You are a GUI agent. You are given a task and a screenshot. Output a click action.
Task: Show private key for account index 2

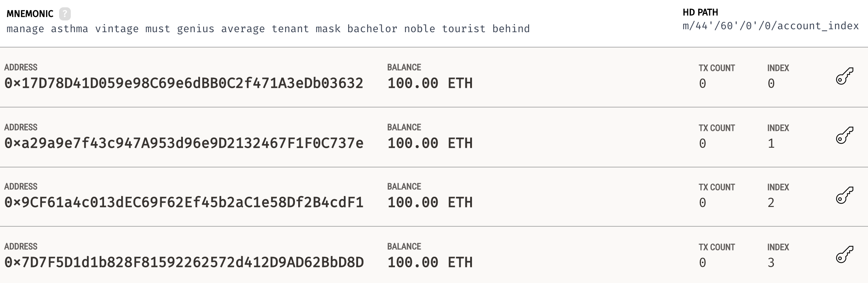point(845,195)
